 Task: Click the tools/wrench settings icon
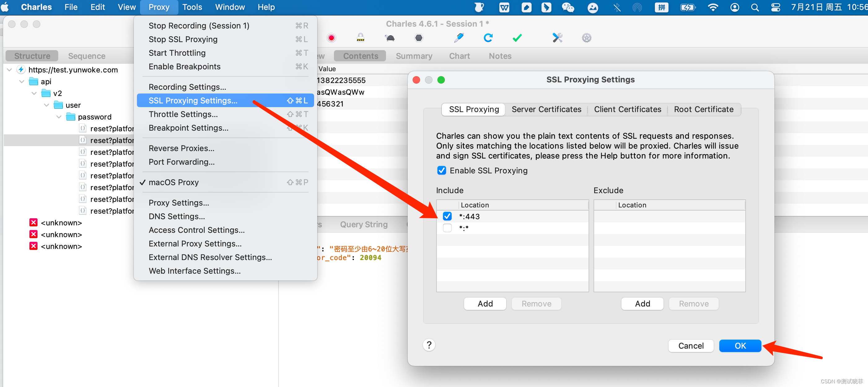coord(556,37)
